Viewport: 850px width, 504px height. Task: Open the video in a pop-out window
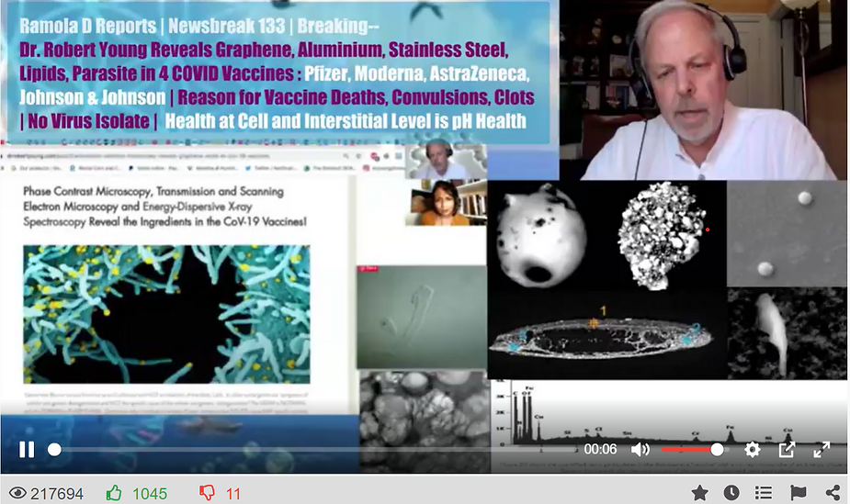[x=787, y=450]
